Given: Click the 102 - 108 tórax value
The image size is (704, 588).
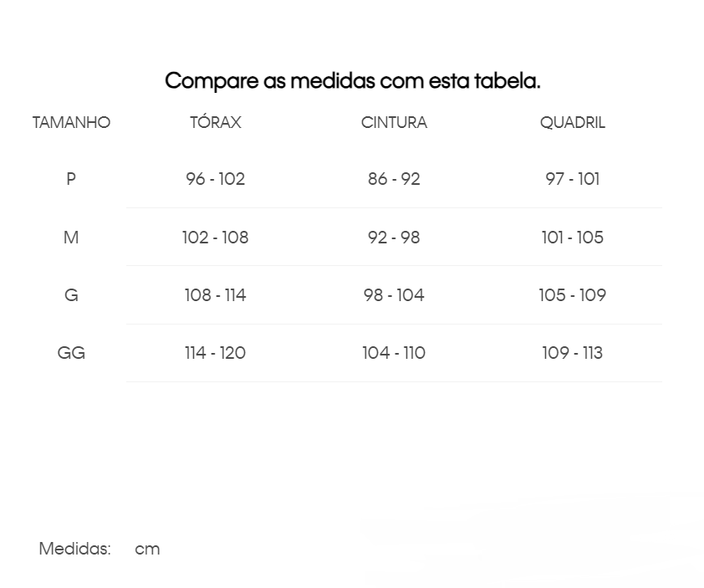Looking at the screenshot, I should point(216,238).
